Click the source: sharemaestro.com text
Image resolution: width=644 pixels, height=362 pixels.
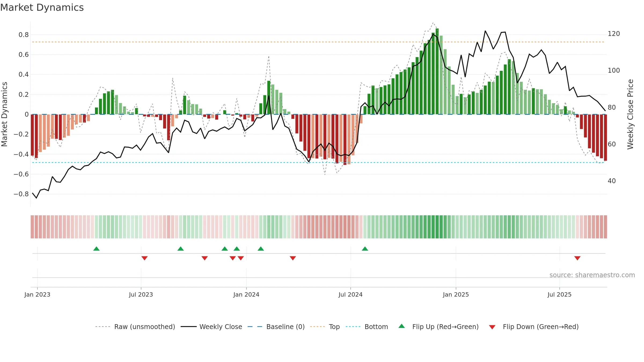coord(592,275)
